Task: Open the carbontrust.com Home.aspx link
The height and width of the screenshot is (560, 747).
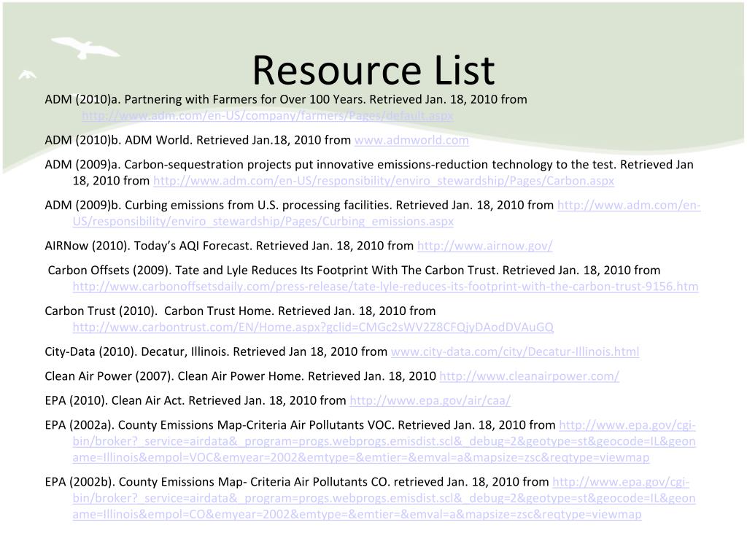Action: click(313, 327)
